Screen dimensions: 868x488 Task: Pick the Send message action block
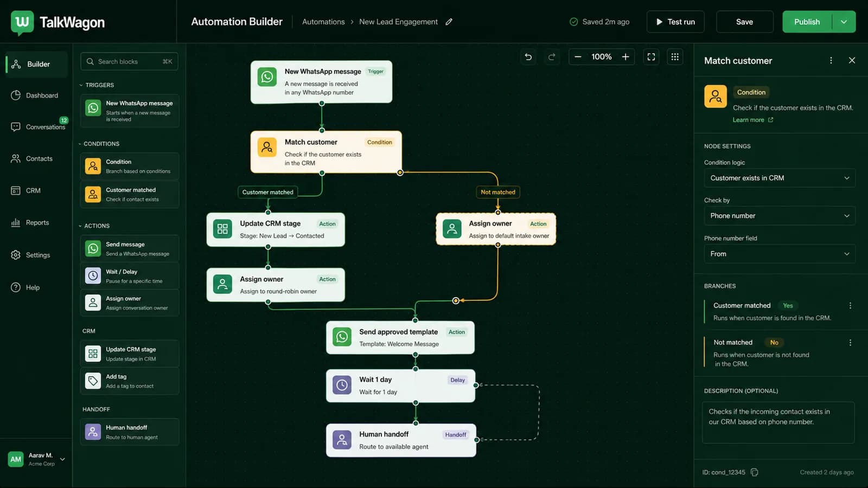coord(130,249)
